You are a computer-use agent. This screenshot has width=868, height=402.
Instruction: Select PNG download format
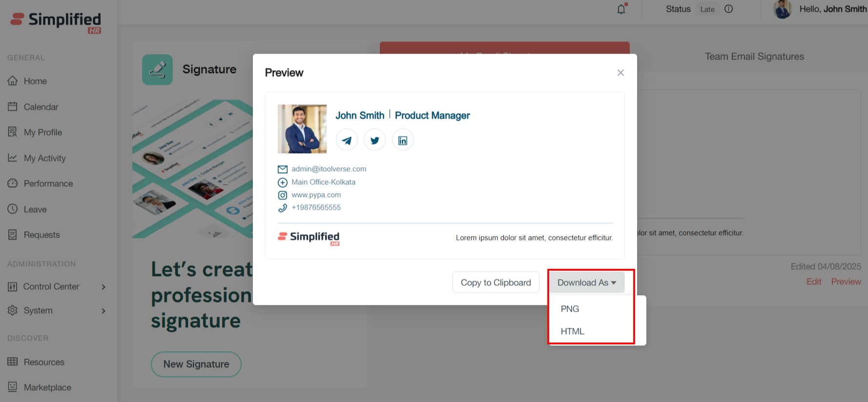pyautogui.click(x=570, y=309)
